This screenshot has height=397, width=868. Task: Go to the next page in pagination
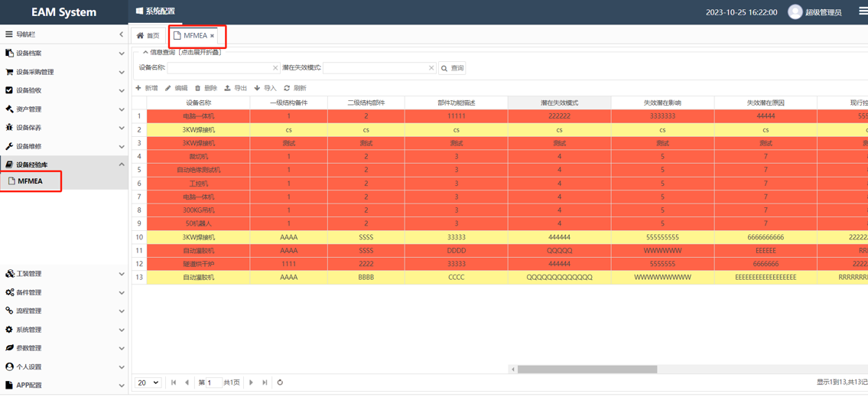pyautogui.click(x=251, y=382)
